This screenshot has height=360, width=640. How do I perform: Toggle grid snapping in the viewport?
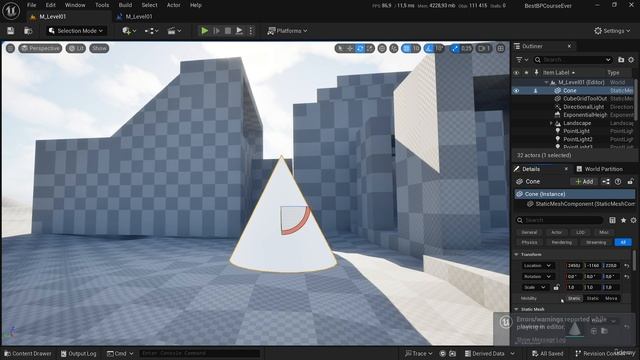[x=407, y=48]
